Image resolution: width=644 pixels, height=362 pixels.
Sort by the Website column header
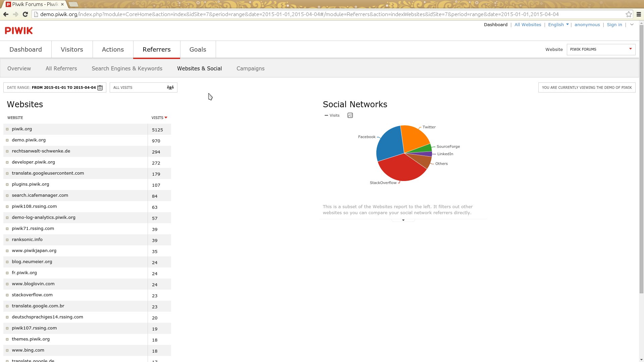point(15,118)
